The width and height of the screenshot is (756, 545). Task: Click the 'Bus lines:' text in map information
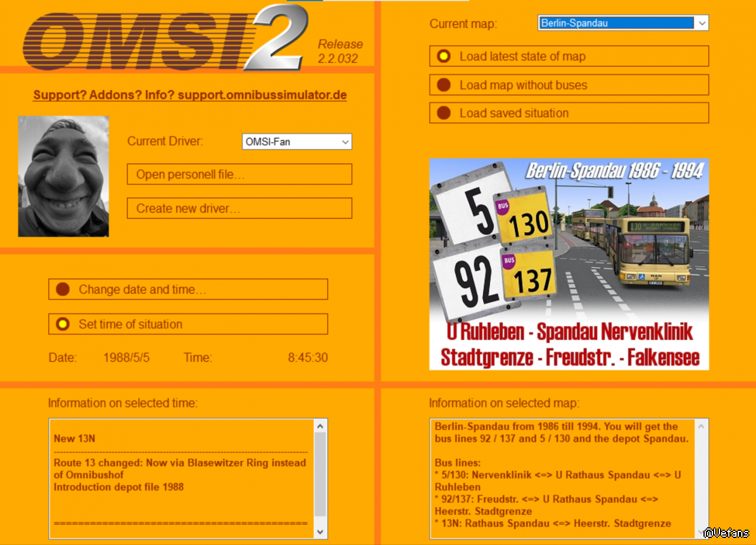459,462
